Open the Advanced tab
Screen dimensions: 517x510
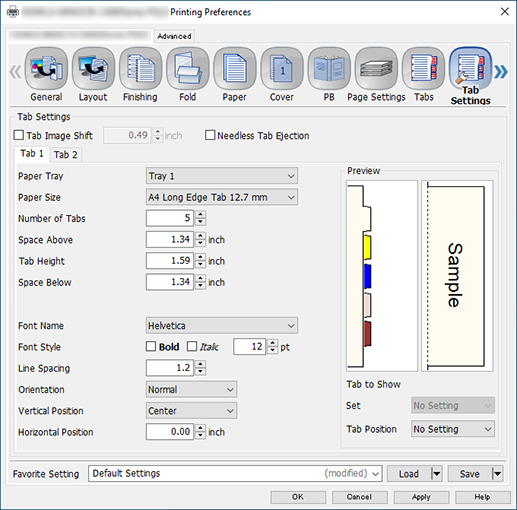pos(174,36)
